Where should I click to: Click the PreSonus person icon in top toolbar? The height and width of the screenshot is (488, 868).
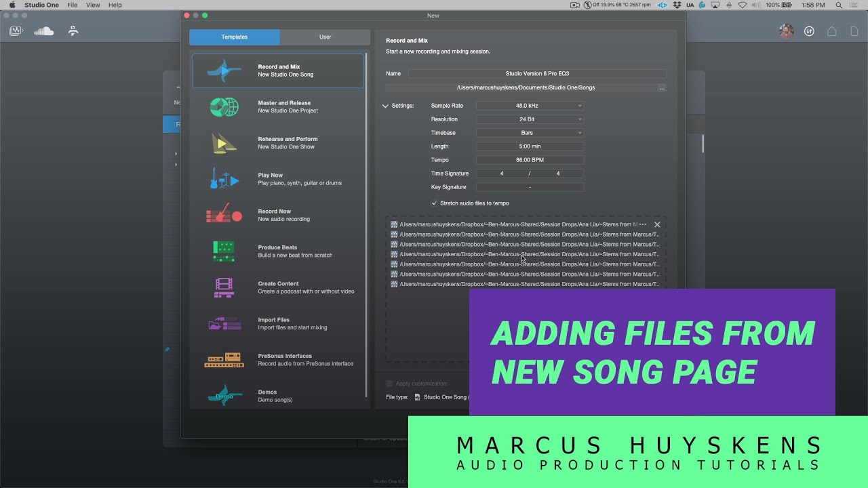pyautogui.click(x=73, y=31)
